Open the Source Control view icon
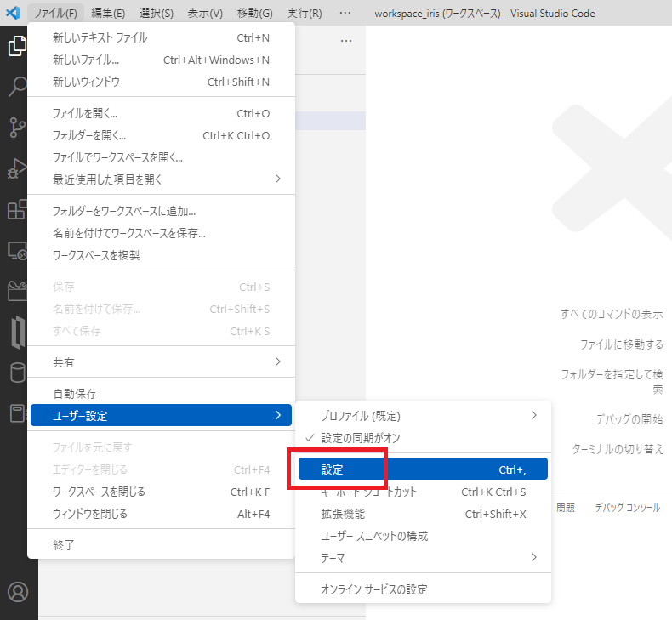The image size is (672, 620). [x=17, y=128]
